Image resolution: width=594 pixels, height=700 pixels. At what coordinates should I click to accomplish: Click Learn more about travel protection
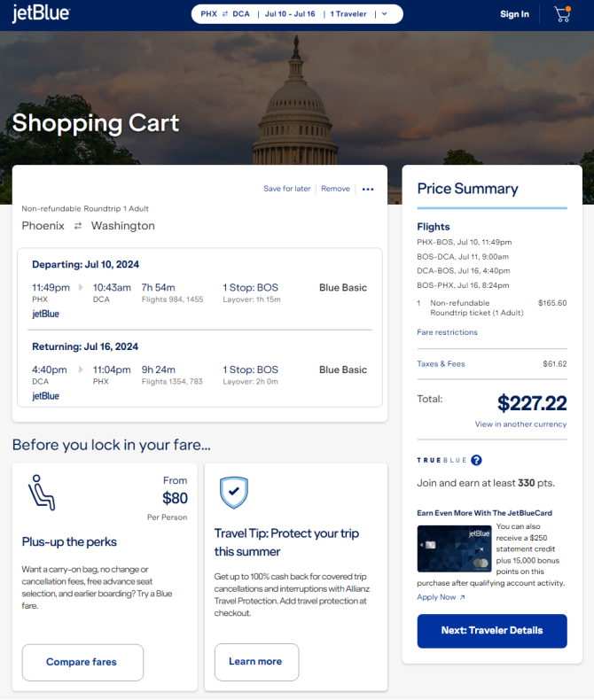pyautogui.click(x=256, y=662)
